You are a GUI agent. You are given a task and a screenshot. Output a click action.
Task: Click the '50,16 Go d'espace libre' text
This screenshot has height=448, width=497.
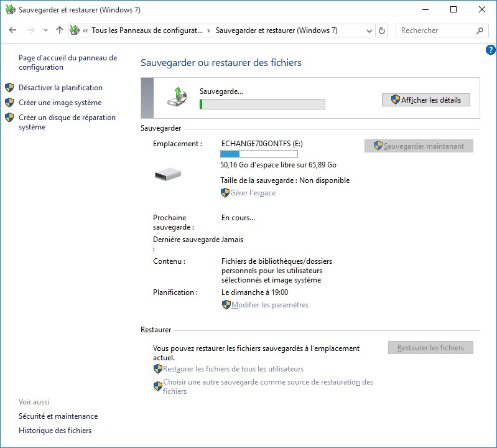point(278,165)
